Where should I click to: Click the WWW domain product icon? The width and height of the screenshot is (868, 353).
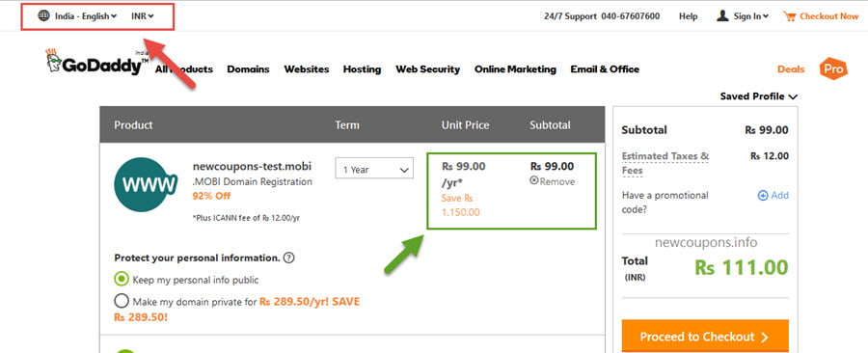click(146, 184)
